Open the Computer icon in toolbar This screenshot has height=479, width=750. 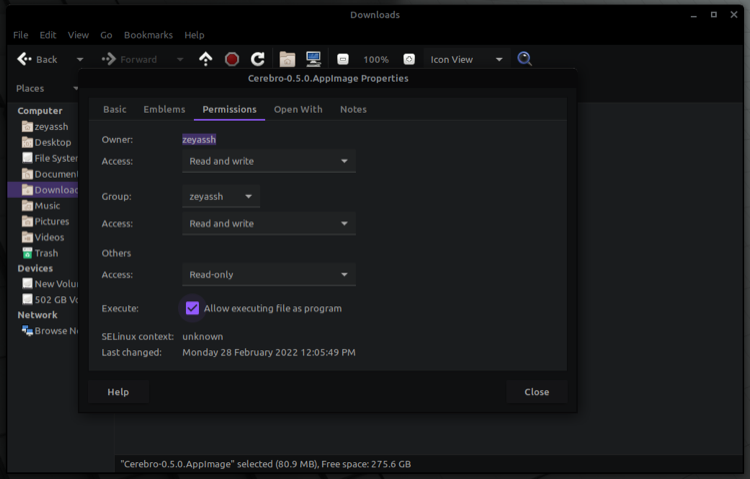coord(314,59)
